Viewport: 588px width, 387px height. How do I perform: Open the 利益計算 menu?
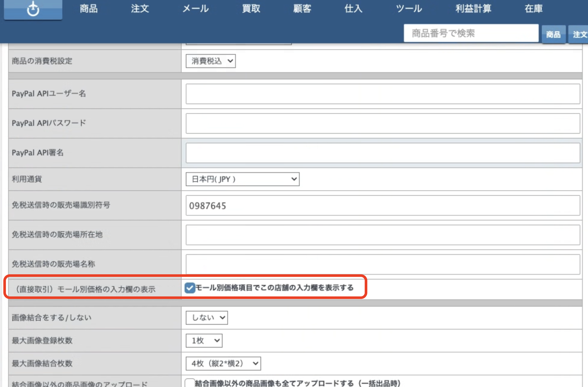pyautogui.click(x=473, y=9)
